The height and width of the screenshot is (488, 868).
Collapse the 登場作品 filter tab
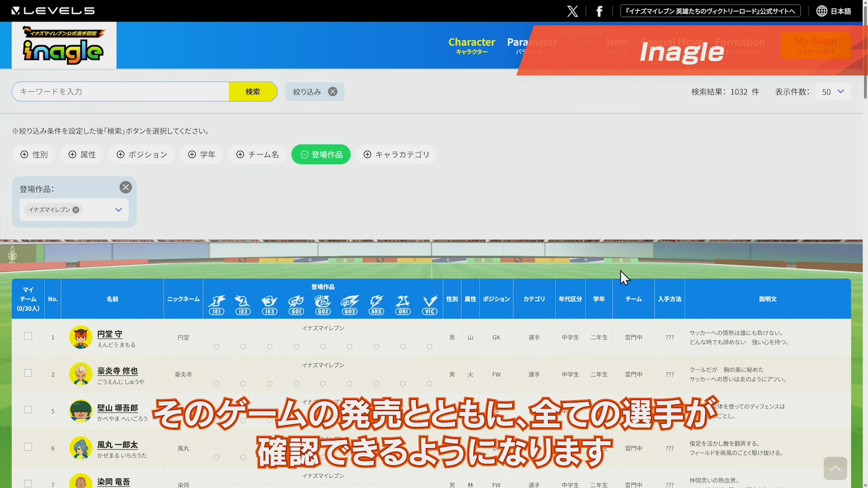pyautogui.click(x=321, y=155)
